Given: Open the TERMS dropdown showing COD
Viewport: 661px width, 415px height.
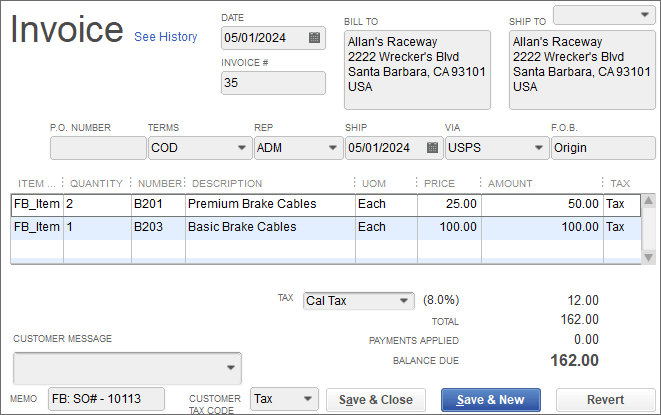Looking at the screenshot, I should click(x=242, y=148).
